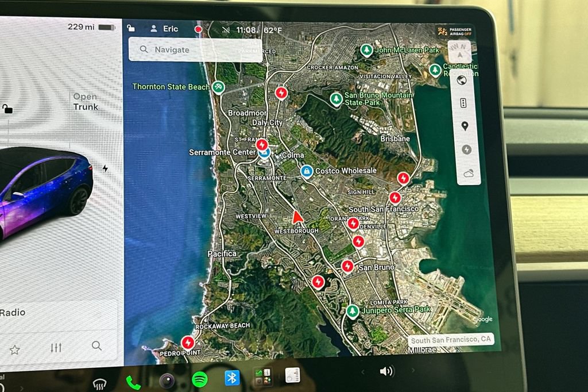Tap the Rockaway Beach map label
The height and width of the screenshot is (392, 588).
click(223, 326)
